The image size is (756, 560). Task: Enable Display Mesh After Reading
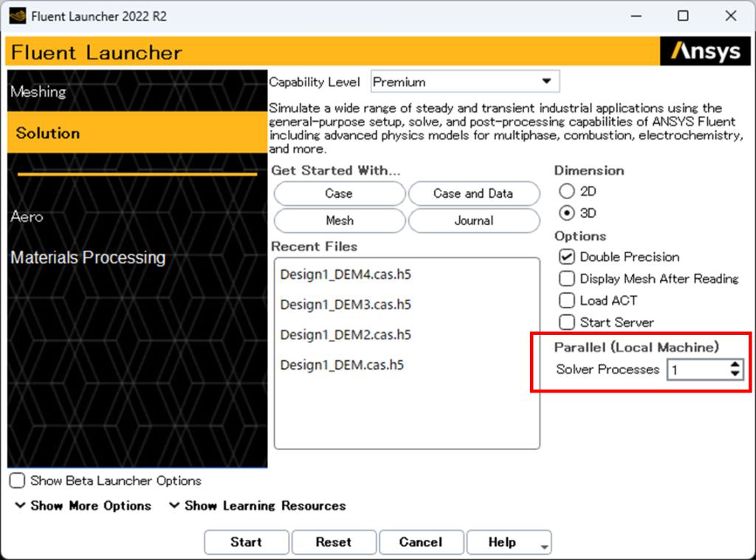click(567, 279)
